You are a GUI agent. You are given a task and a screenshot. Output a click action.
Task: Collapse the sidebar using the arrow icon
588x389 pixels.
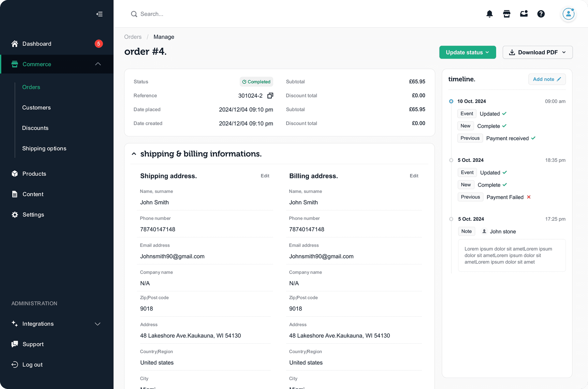pos(99,14)
